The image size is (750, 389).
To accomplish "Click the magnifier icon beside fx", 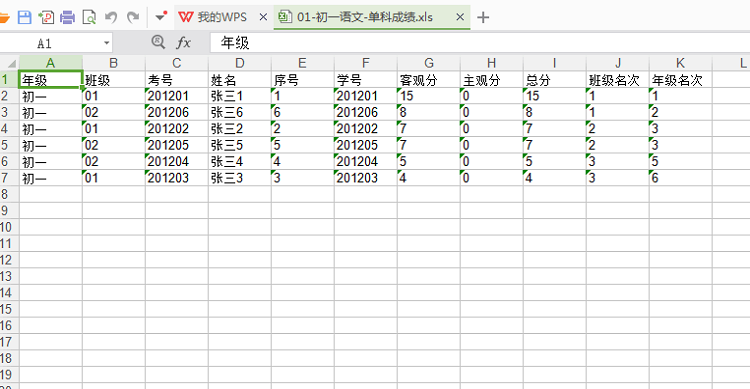I will click(158, 42).
